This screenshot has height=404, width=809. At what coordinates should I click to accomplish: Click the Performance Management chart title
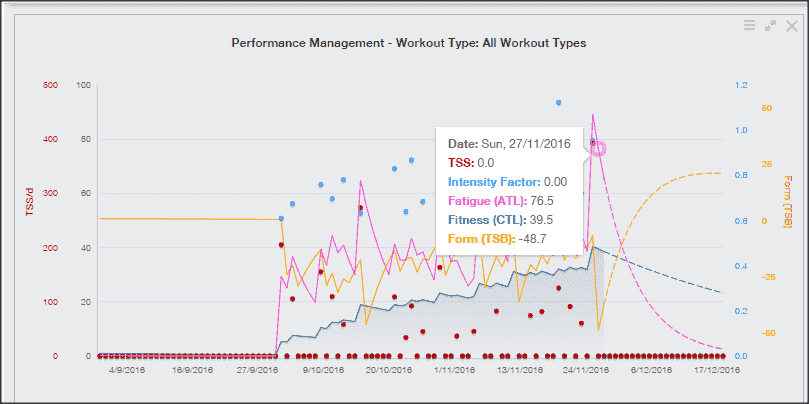(x=408, y=44)
